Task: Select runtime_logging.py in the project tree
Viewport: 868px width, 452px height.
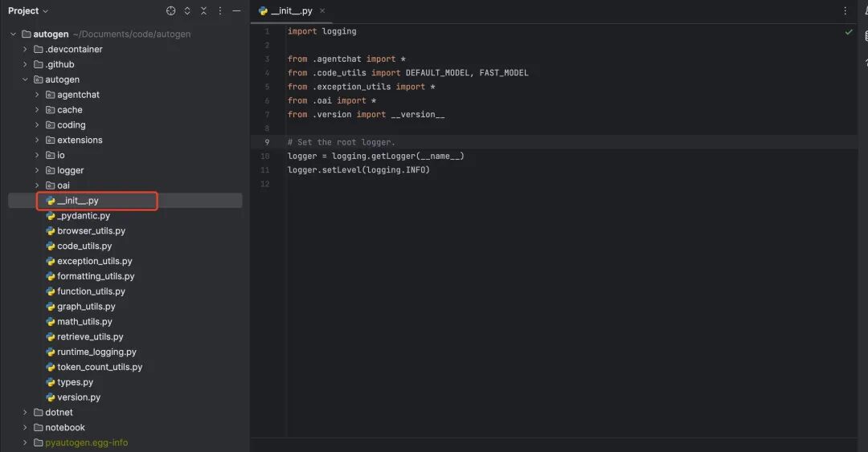Action: tap(96, 352)
